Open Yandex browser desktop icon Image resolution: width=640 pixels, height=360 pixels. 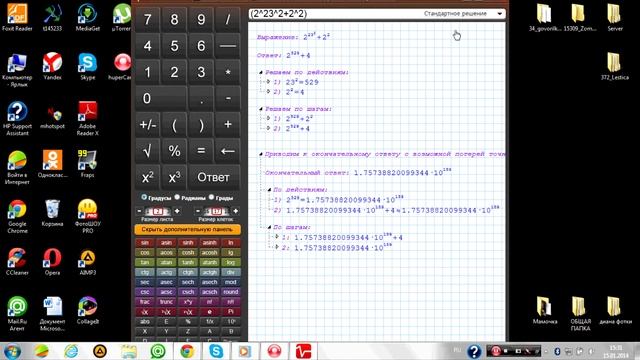52,67
